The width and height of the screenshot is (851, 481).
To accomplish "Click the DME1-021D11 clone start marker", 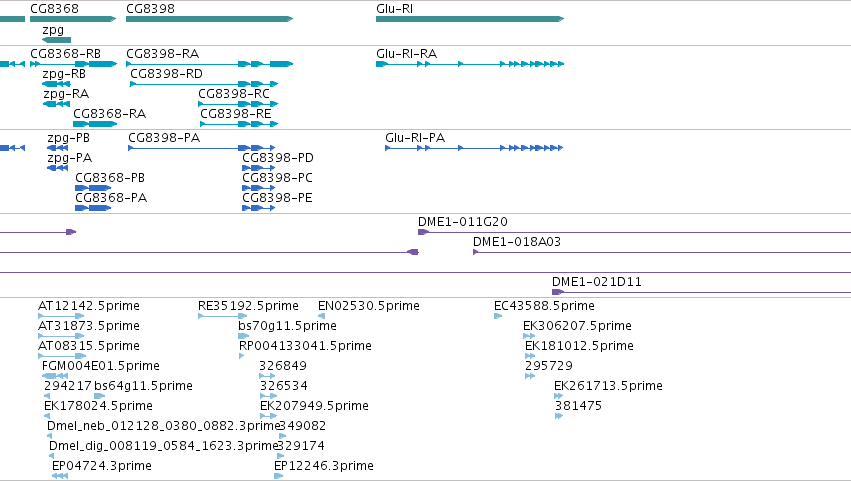I will pos(557,292).
